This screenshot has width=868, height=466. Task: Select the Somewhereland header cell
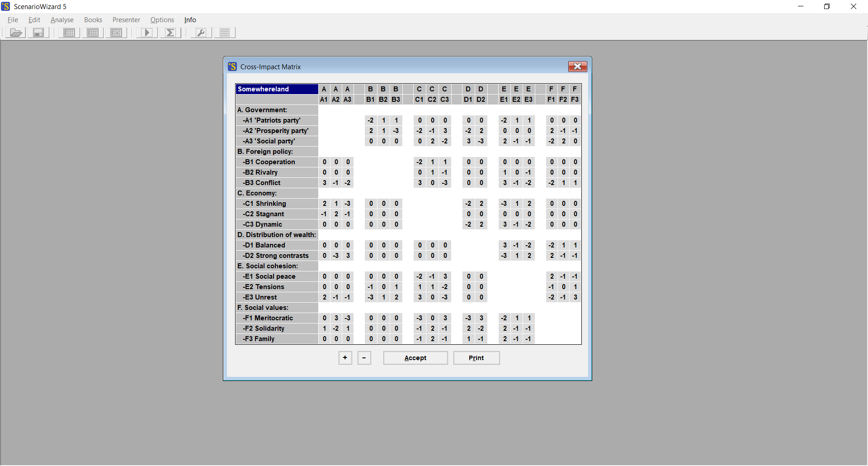(277, 89)
